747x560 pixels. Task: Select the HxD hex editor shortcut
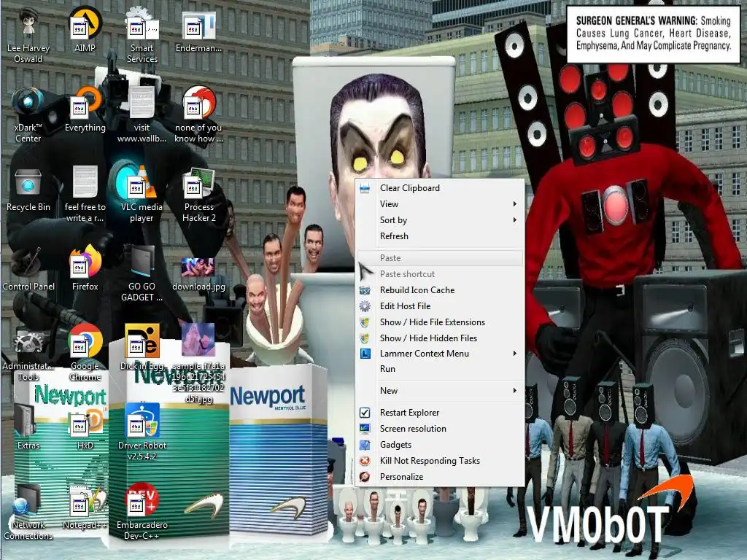tap(85, 427)
